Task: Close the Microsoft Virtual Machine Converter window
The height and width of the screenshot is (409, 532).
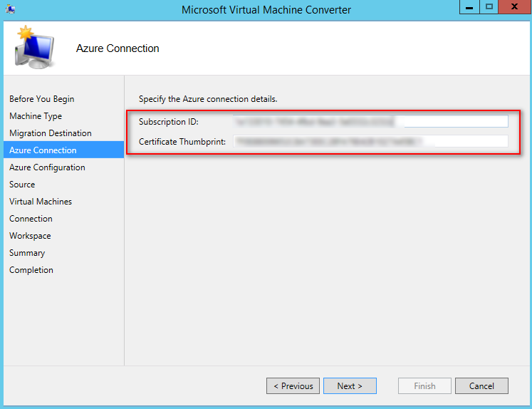Action: coord(515,7)
